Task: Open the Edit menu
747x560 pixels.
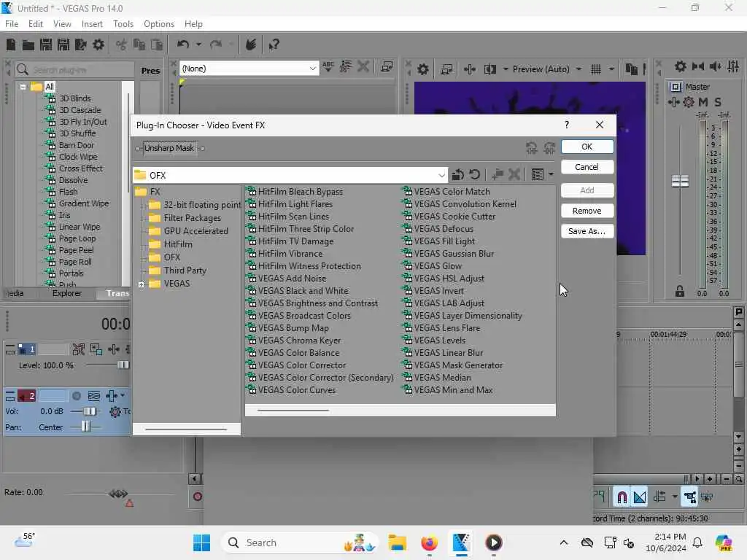Action: click(x=35, y=24)
